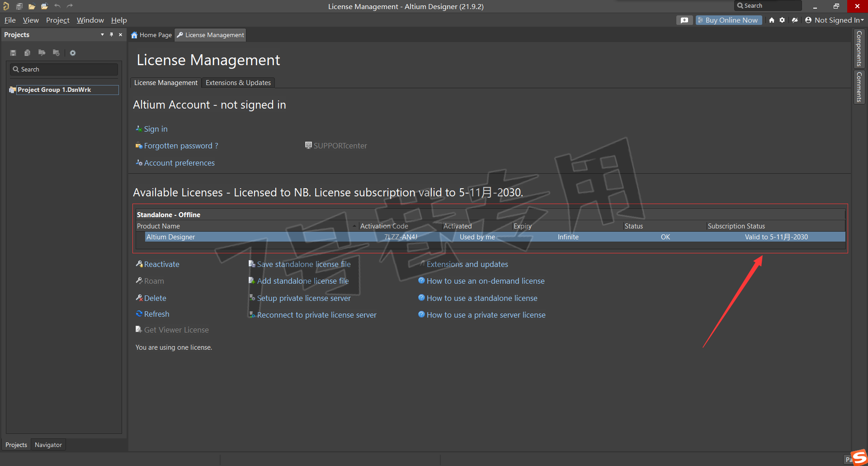Image resolution: width=868 pixels, height=466 pixels.
Task: Open preferences via the top-right gear icon
Action: pos(782,20)
